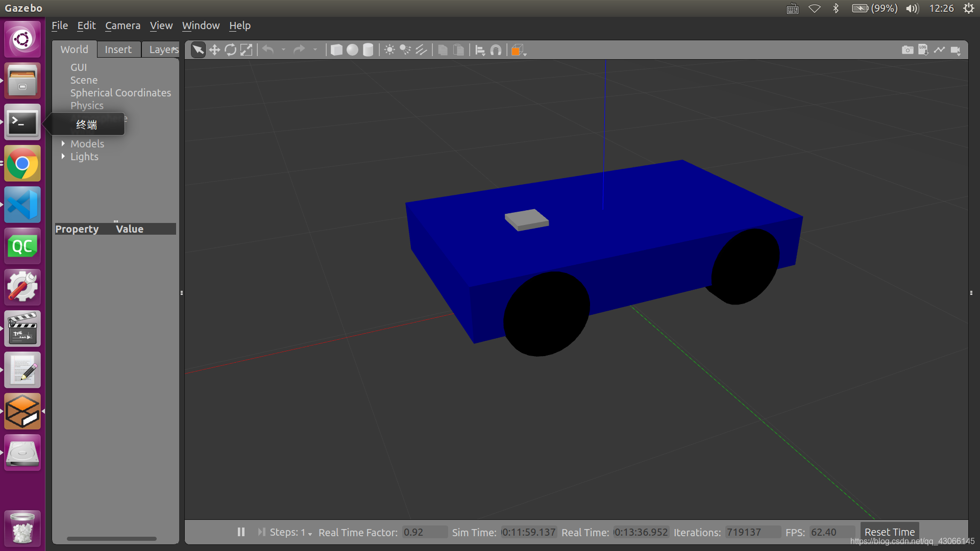Open the World tab
Screen dimensions: 980x551
point(74,49)
